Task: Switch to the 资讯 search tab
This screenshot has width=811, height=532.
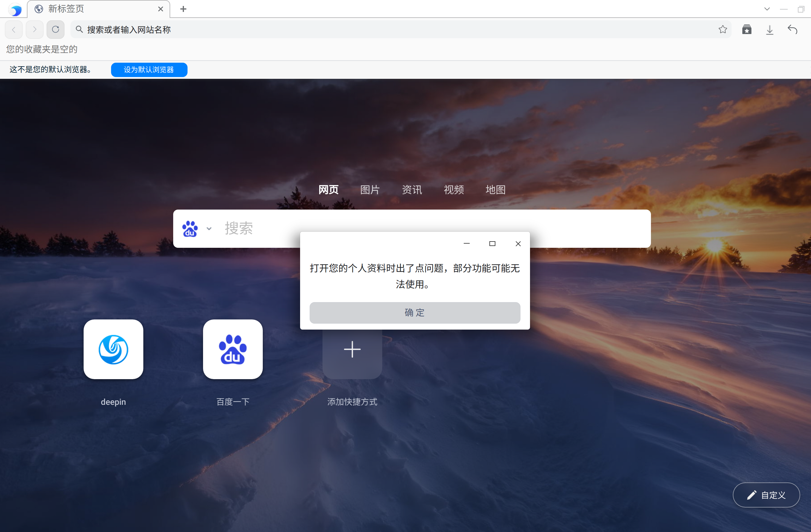Action: (412, 190)
